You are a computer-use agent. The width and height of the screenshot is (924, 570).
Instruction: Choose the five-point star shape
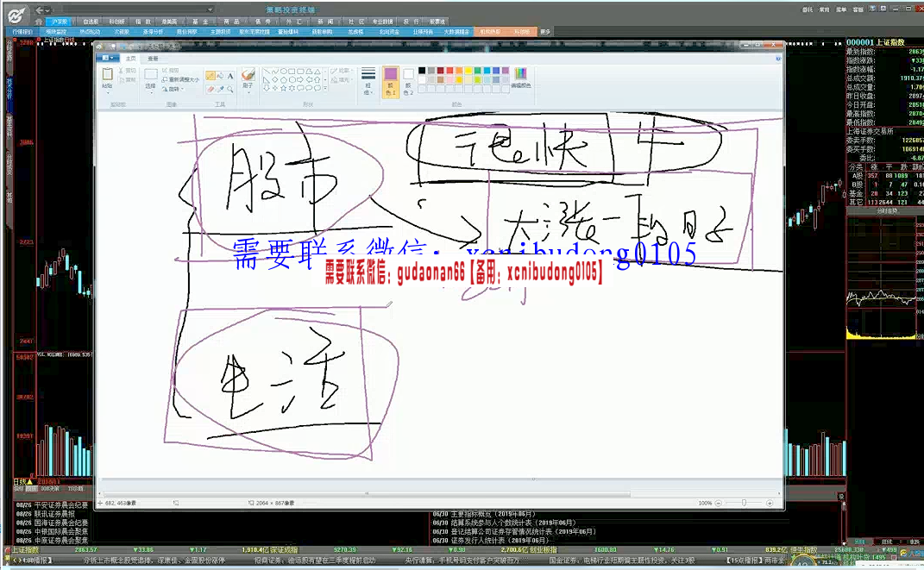[x=284, y=88]
